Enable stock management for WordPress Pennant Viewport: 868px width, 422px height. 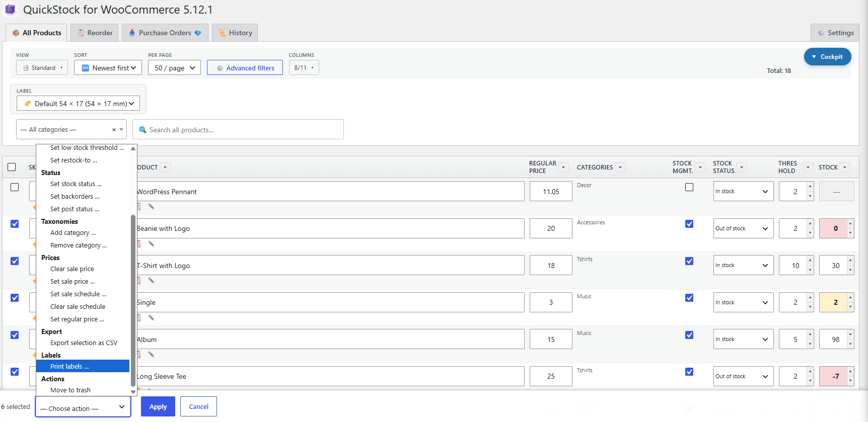689,187
